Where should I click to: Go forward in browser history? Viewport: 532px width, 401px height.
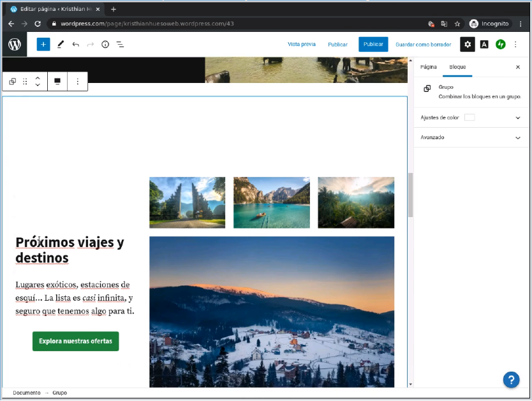pyautogui.click(x=24, y=24)
